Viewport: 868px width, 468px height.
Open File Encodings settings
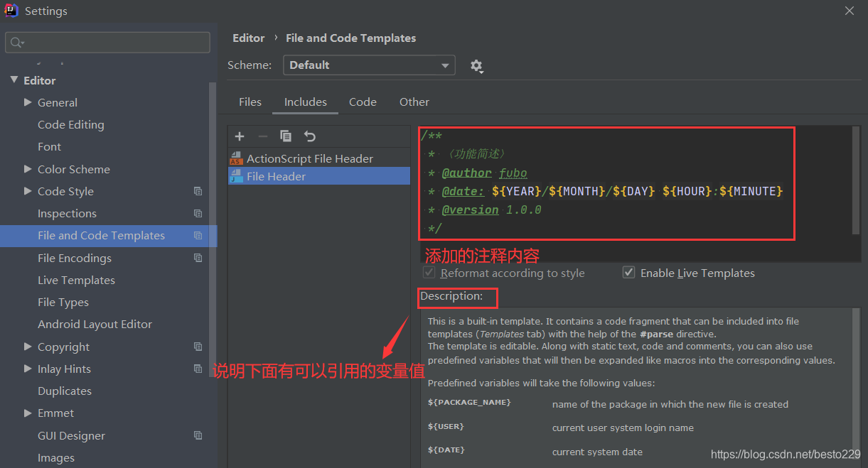(x=75, y=258)
